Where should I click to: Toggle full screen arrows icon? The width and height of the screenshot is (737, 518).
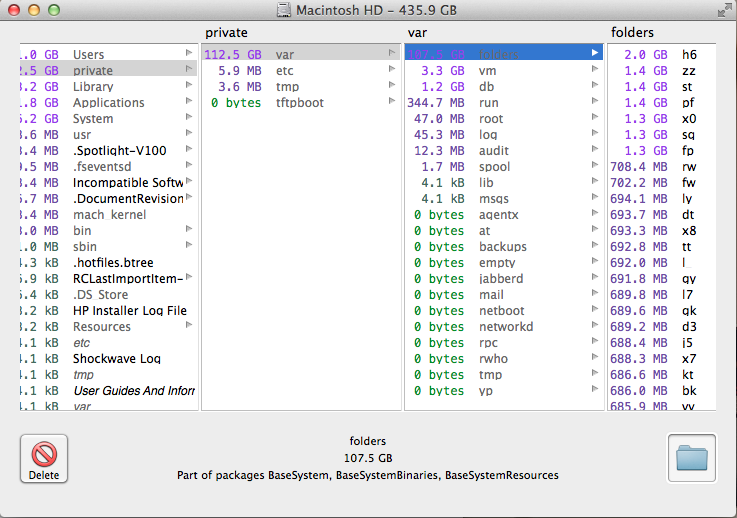724,10
